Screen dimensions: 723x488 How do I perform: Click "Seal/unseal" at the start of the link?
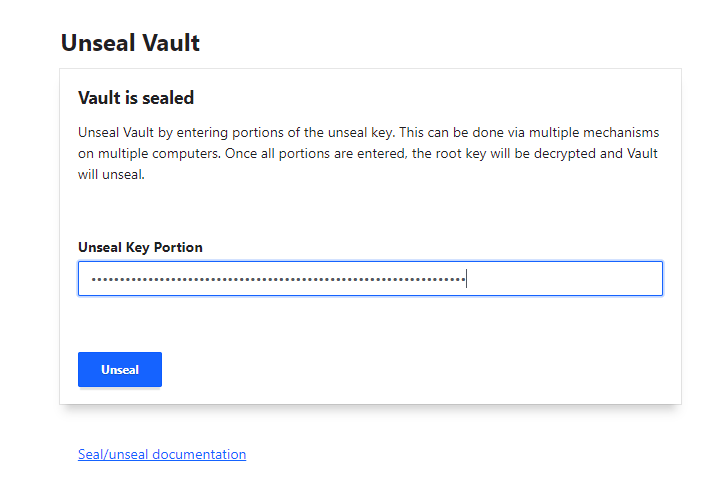pyautogui.click(x=112, y=454)
